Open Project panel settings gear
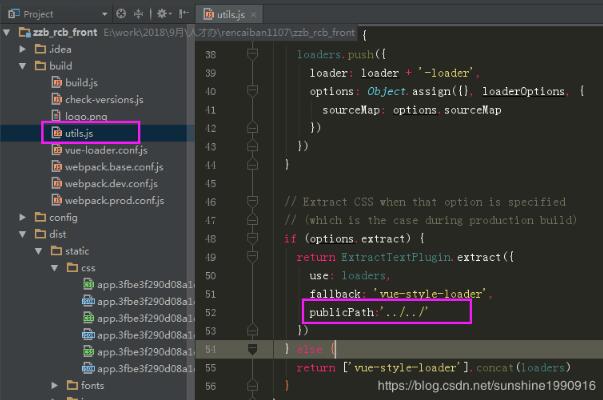The image size is (603, 400). coord(159,14)
